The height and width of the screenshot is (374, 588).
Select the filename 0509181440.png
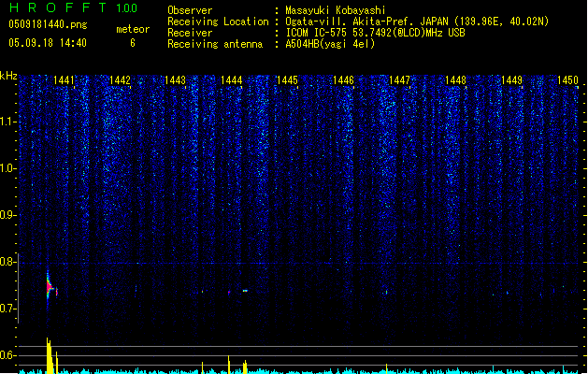pyautogui.click(x=48, y=24)
